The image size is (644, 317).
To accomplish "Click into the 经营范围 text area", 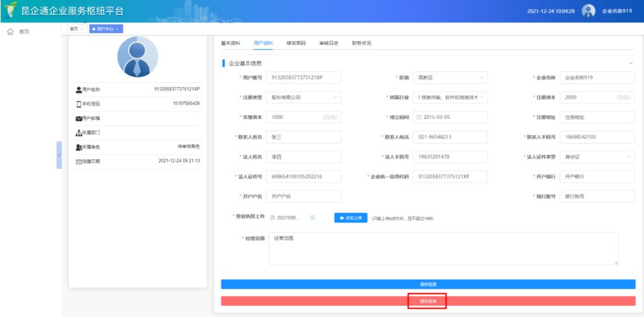I will coord(442,249).
